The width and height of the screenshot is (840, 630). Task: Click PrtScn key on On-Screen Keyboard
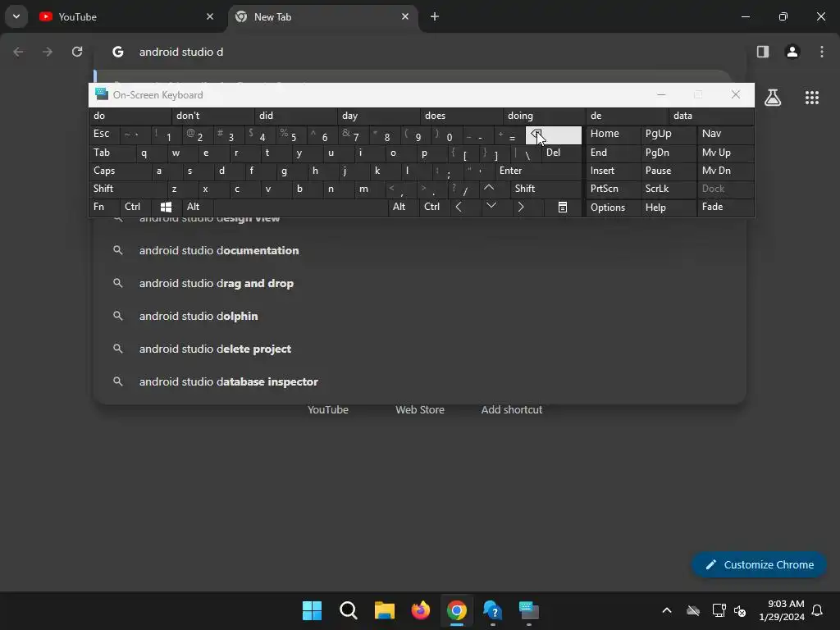point(613,189)
